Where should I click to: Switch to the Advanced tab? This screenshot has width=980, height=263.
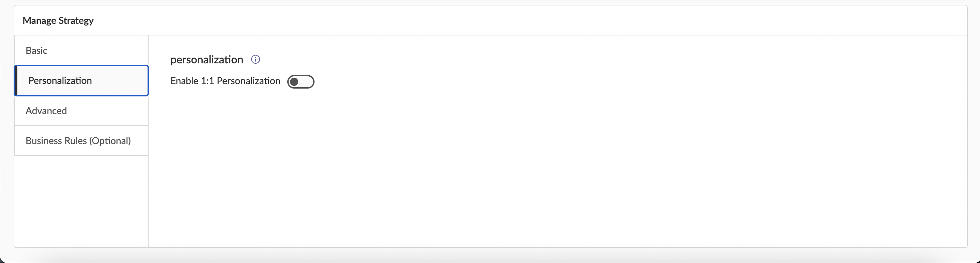click(46, 111)
